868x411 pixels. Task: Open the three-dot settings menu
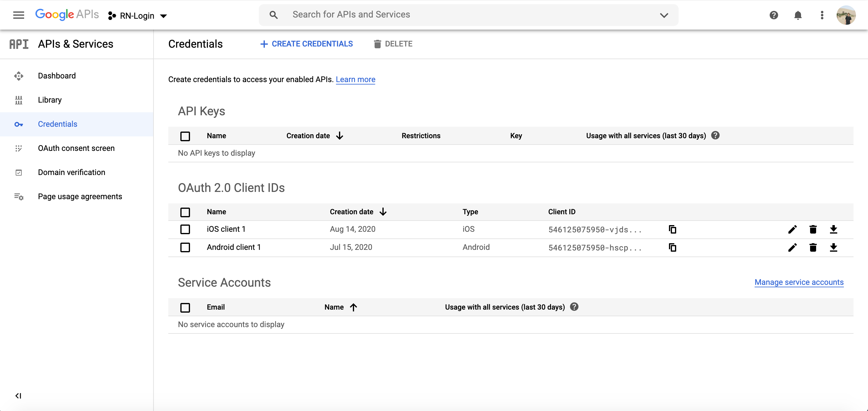click(x=822, y=15)
